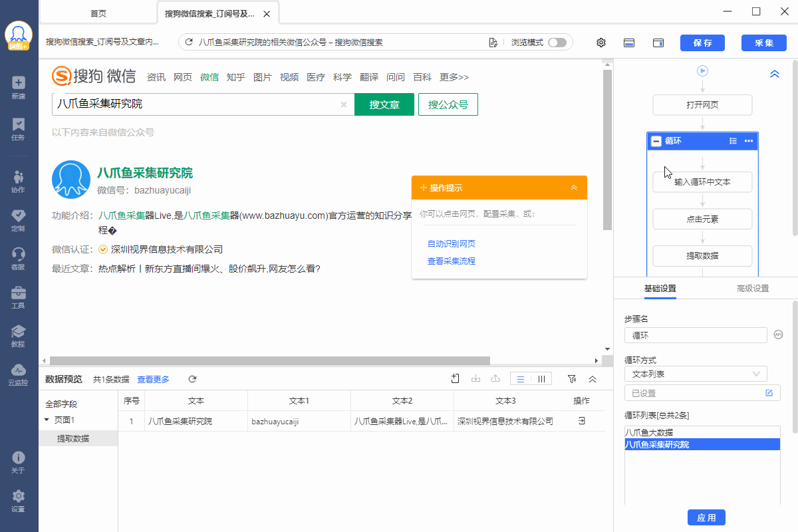The height and width of the screenshot is (532, 798).
Task: Click the 步骤名 input field
Action: click(x=696, y=335)
